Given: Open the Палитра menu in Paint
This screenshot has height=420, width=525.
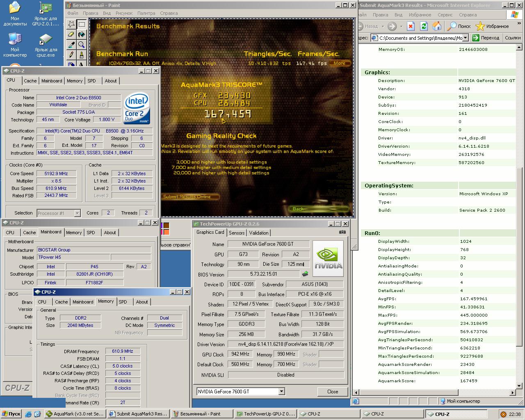Looking at the screenshot, I should pos(146,13).
